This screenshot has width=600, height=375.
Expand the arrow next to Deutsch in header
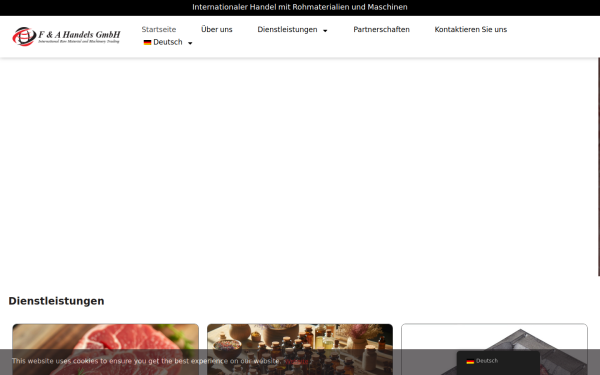click(x=190, y=43)
